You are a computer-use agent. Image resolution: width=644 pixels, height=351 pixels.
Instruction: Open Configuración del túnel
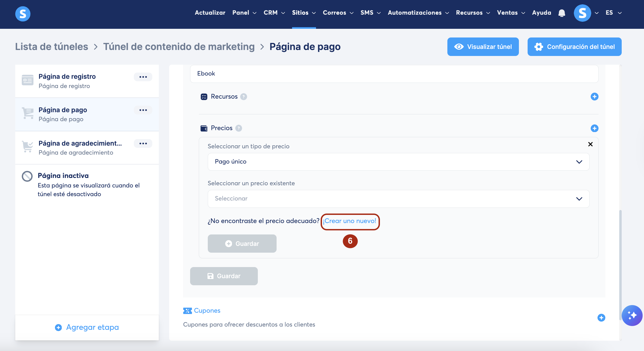pos(574,47)
